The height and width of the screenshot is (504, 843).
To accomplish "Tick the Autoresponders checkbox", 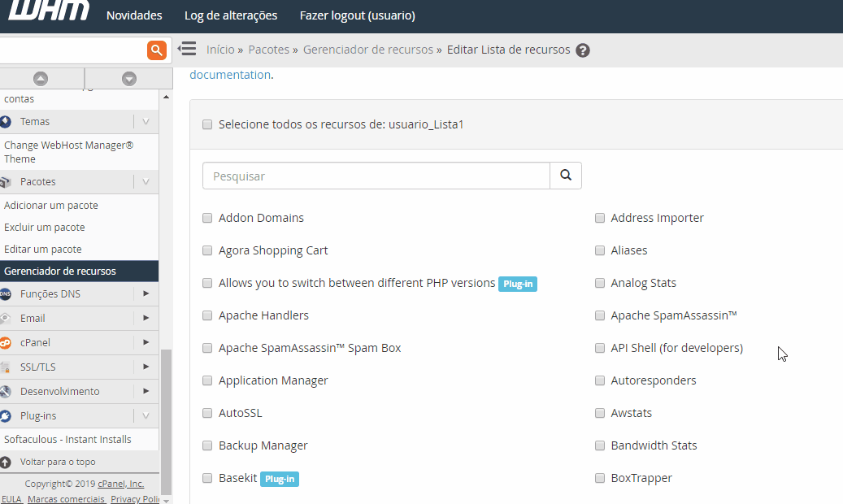I will (599, 380).
